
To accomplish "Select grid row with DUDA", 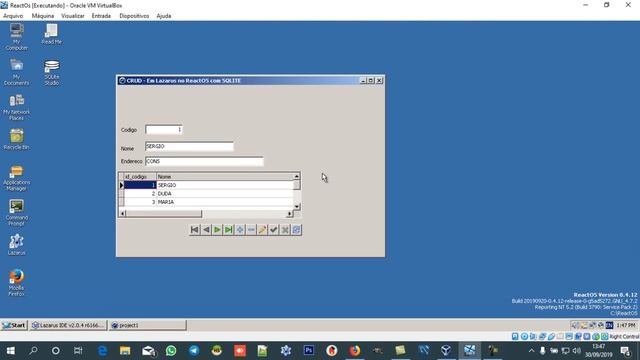I will pos(209,193).
